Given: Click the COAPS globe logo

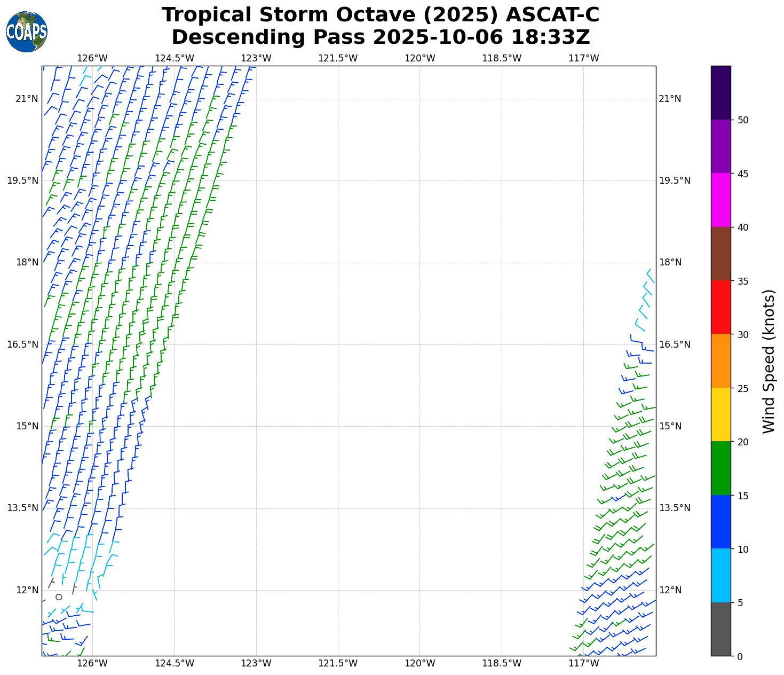Looking at the screenshot, I should [27, 32].
